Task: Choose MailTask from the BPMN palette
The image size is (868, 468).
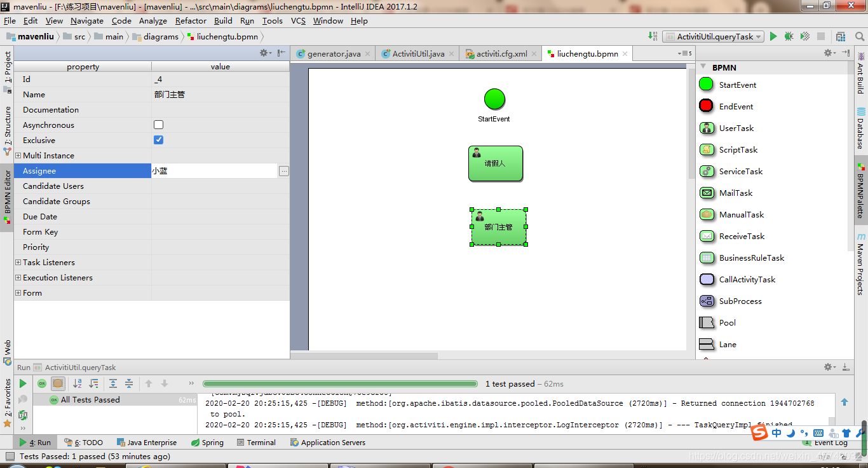Action: (726, 193)
